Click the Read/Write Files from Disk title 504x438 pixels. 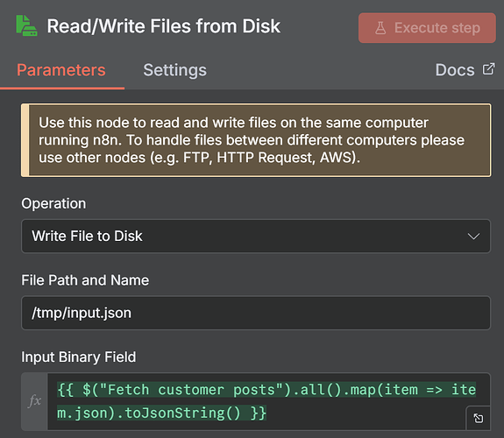click(x=164, y=26)
